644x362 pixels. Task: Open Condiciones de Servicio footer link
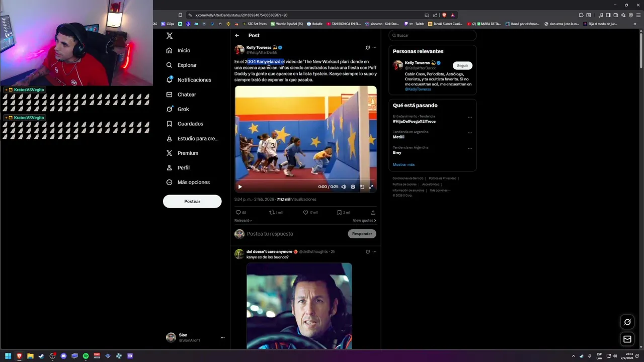click(x=408, y=178)
